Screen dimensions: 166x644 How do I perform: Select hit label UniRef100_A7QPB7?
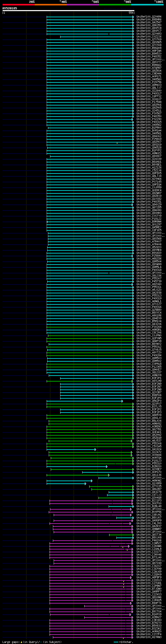149,68
